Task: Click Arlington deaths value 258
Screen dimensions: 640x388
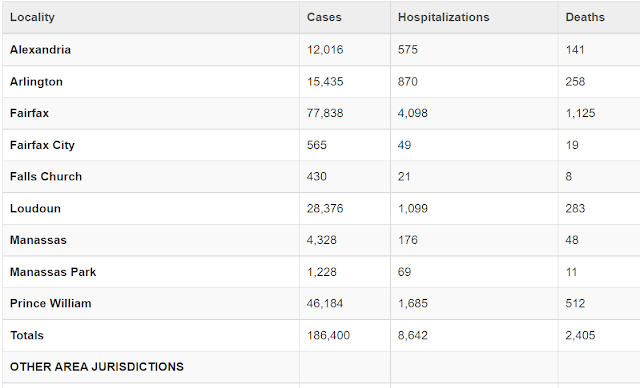Action: [x=575, y=82]
